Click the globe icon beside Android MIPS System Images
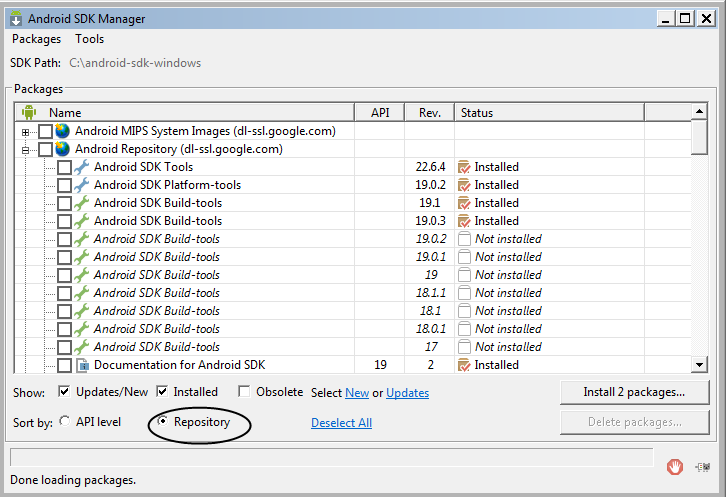 (x=63, y=131)
